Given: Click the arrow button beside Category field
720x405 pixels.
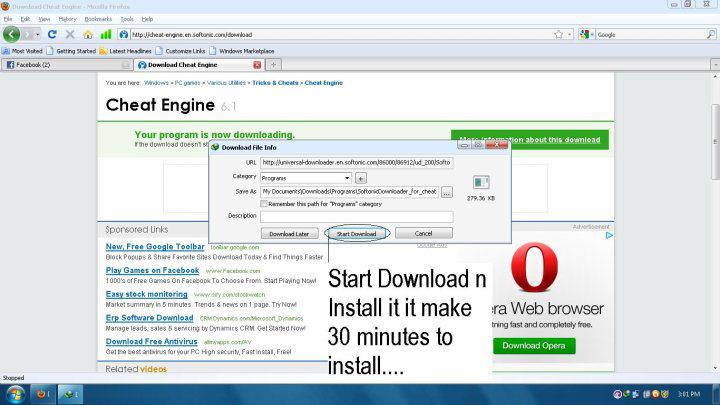Looking at the screenshot, I should point(361,178).
